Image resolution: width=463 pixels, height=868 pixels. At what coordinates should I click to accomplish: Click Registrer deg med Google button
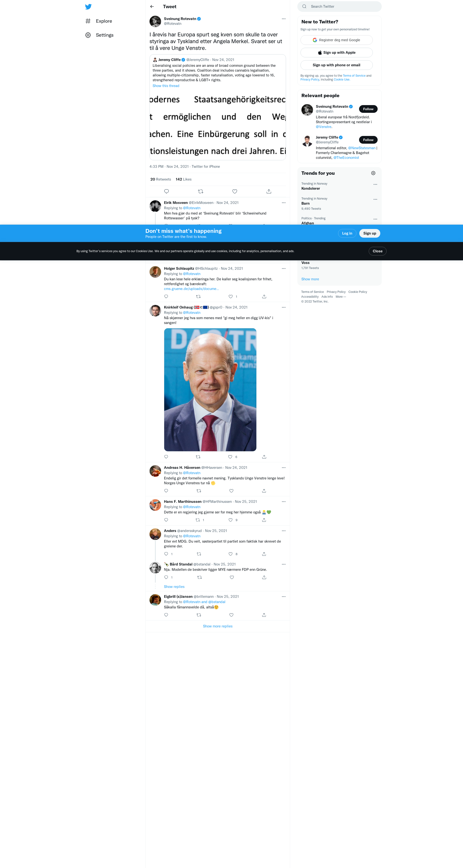click(x=336, y=40)
